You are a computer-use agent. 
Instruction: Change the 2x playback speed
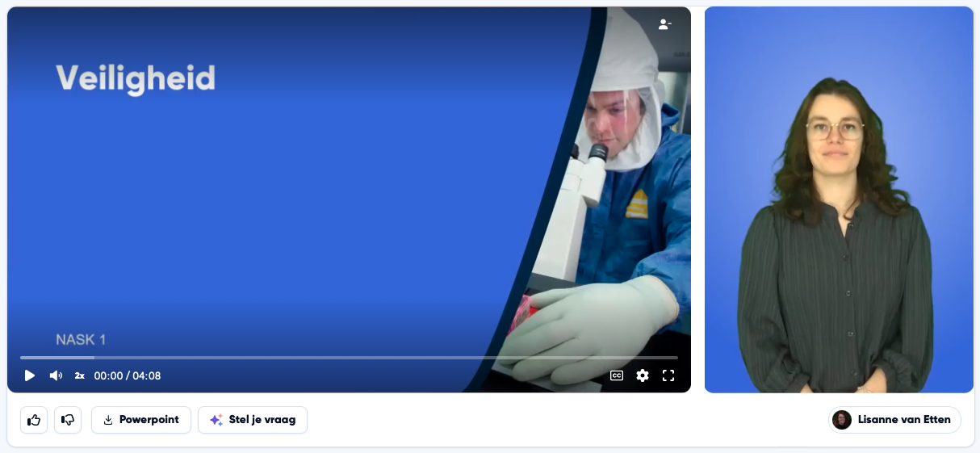click(80, 375)
